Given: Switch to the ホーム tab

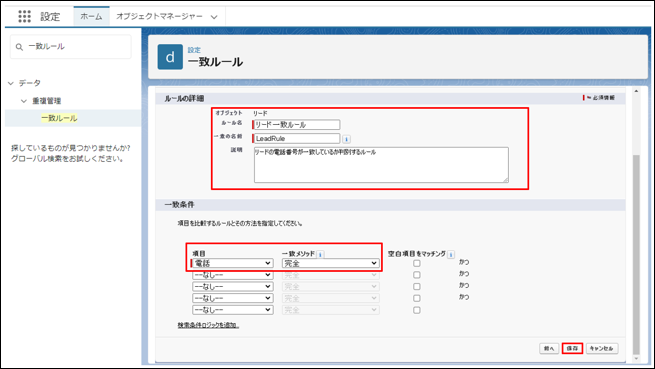Looking at the screenshot, I should (91, 16).
